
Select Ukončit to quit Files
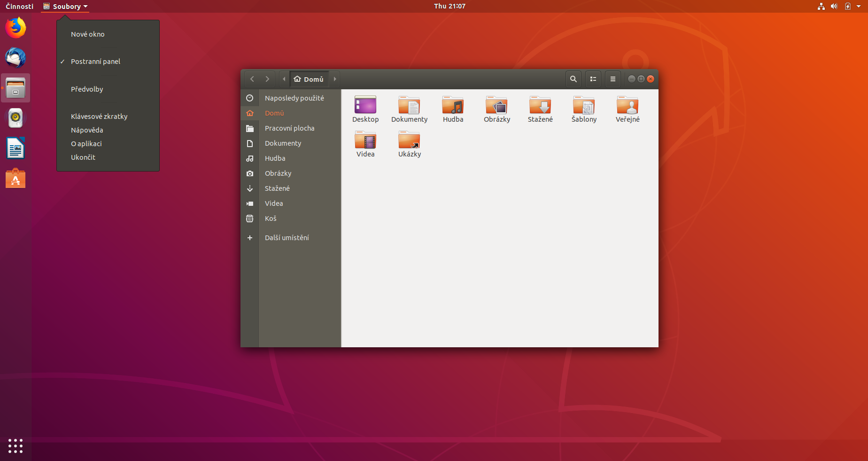108,157
